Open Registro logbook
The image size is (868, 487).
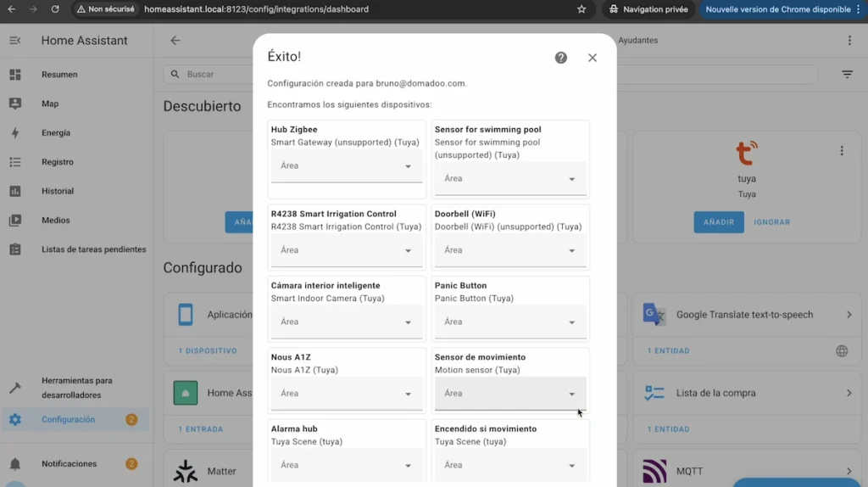coord(76,162)
